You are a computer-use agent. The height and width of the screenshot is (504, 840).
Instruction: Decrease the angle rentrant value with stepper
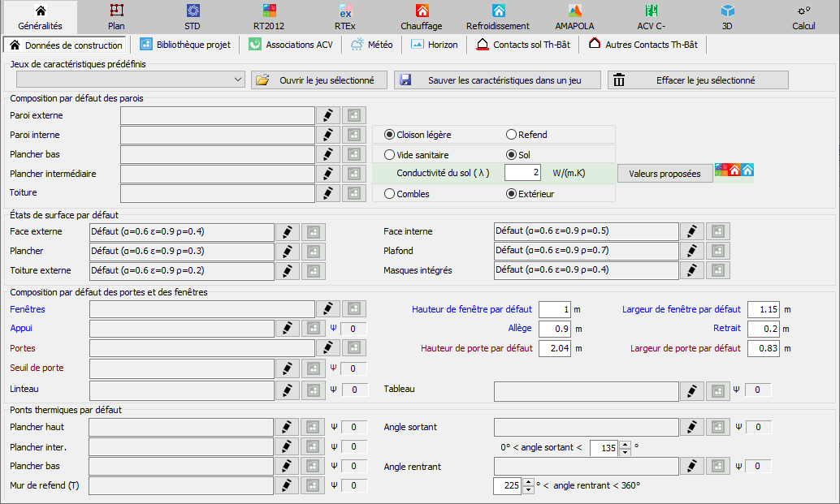click(528, 490)
